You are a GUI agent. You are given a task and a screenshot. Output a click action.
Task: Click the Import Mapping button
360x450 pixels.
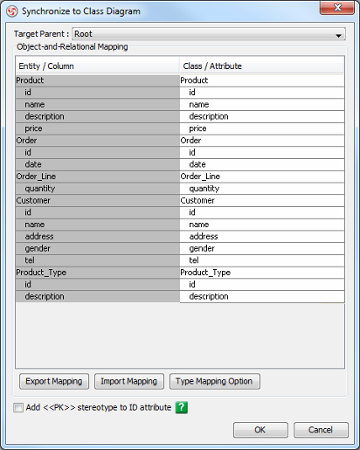point(129,381)
